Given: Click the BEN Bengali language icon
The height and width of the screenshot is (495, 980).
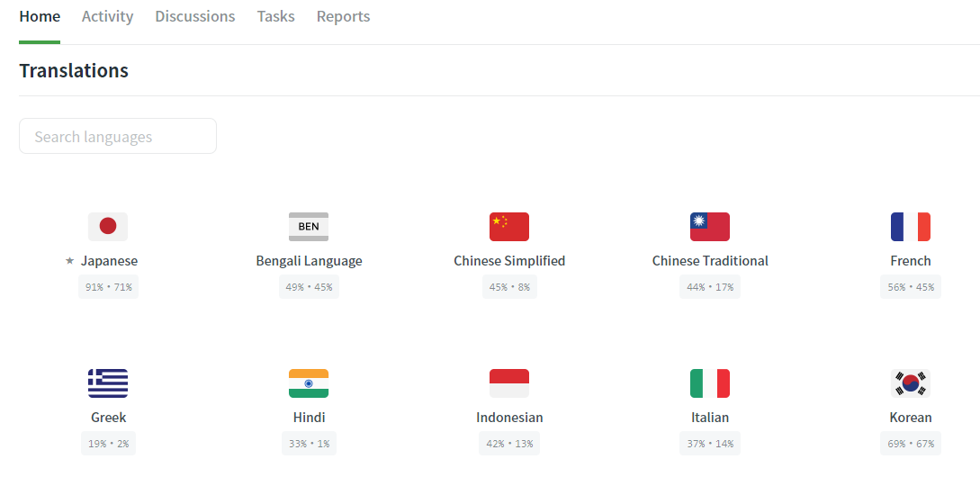Looking at the screenshot, I should 309,226.
